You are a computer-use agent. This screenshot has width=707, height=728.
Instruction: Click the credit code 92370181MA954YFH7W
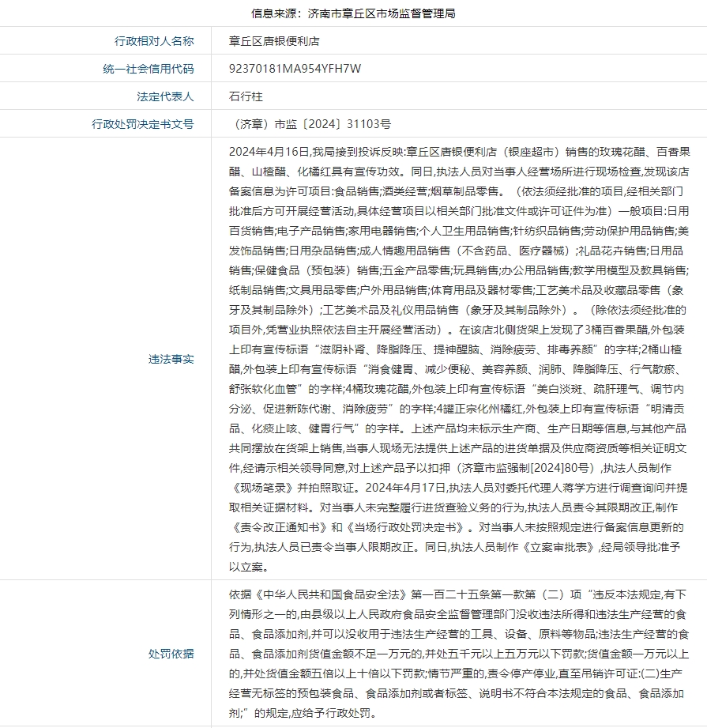pos(295,69)
